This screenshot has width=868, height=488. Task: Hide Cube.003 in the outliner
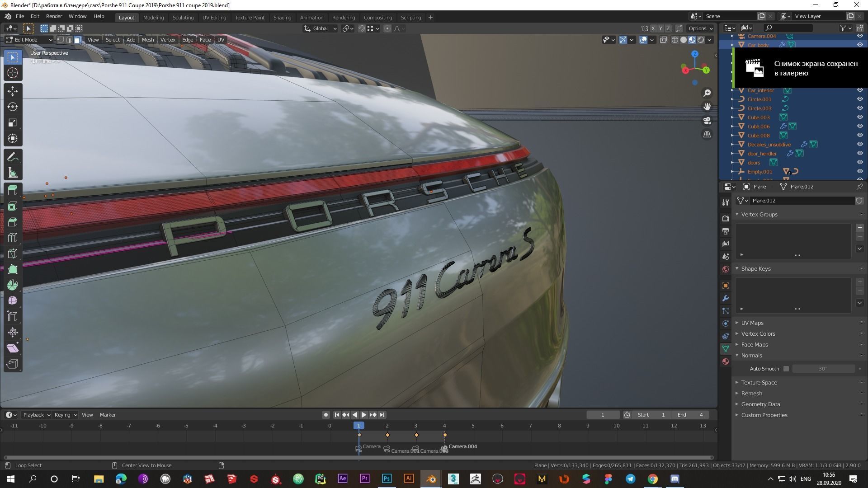(x=860, y=117)
